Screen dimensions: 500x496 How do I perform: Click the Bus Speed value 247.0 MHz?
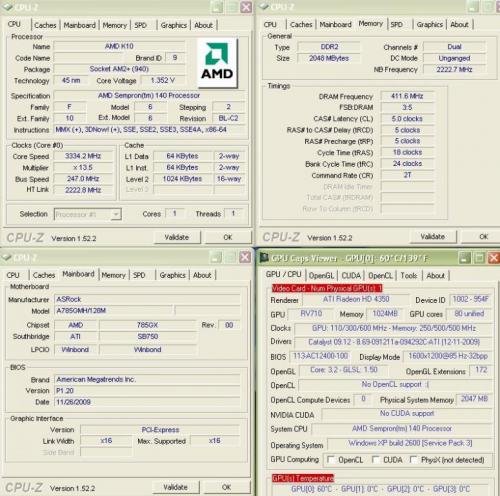(83, 179)
